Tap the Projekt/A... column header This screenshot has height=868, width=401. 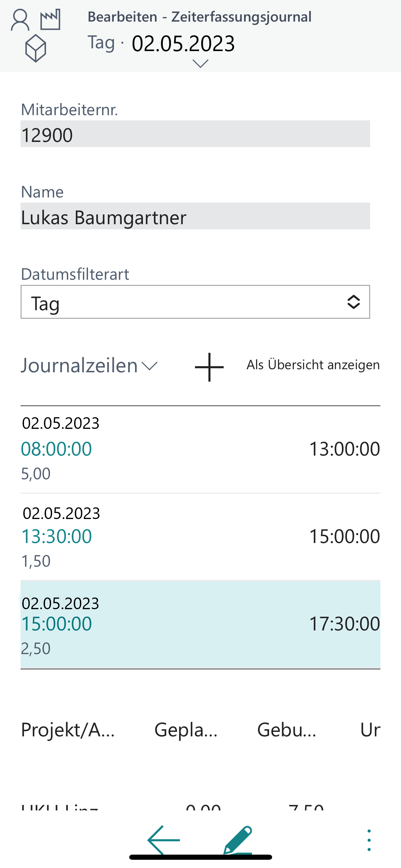pyautogui.click(x=68, y=730)
